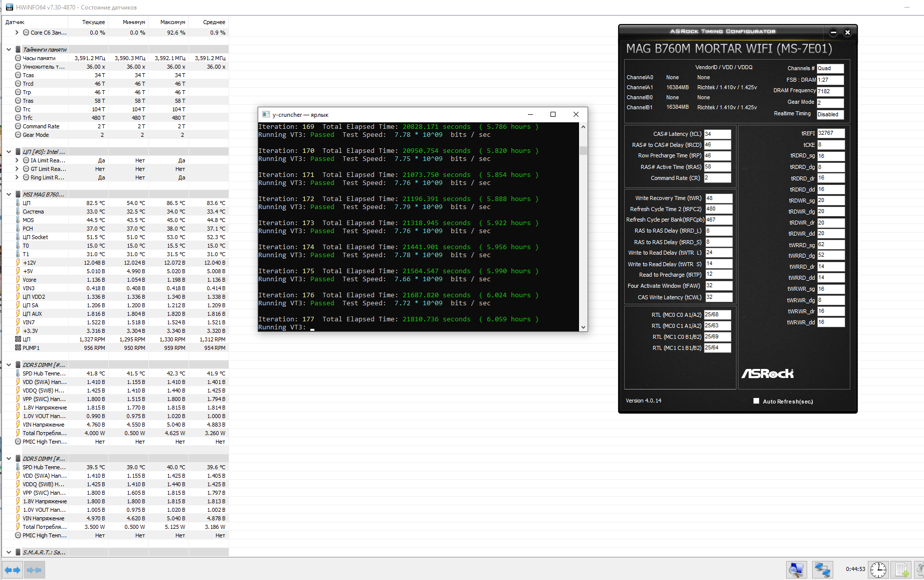The width and height of the screenshot is (924, 580).
Task: Open the remote network computers icon
Action: pyautogui.click(x=822, y=569)
